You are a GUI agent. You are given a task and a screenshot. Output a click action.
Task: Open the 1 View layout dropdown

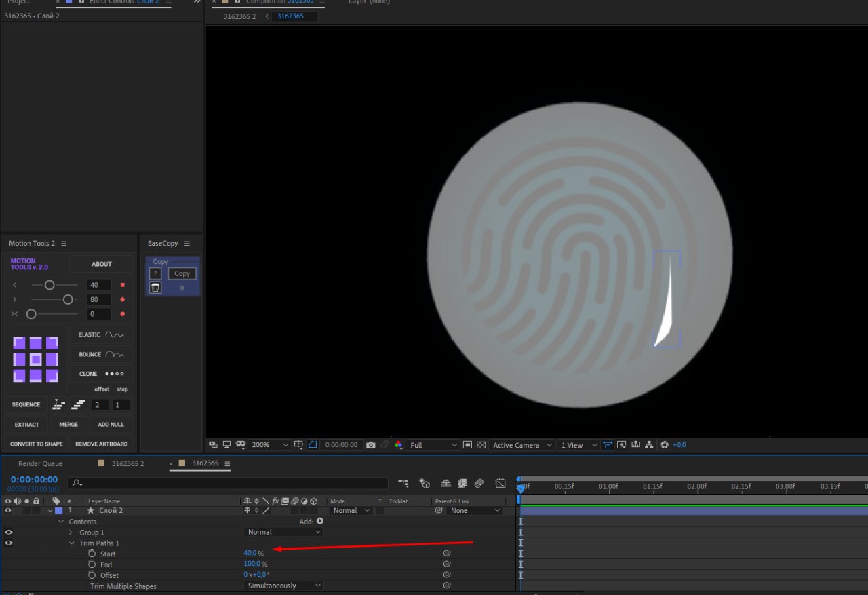point(578,445)
